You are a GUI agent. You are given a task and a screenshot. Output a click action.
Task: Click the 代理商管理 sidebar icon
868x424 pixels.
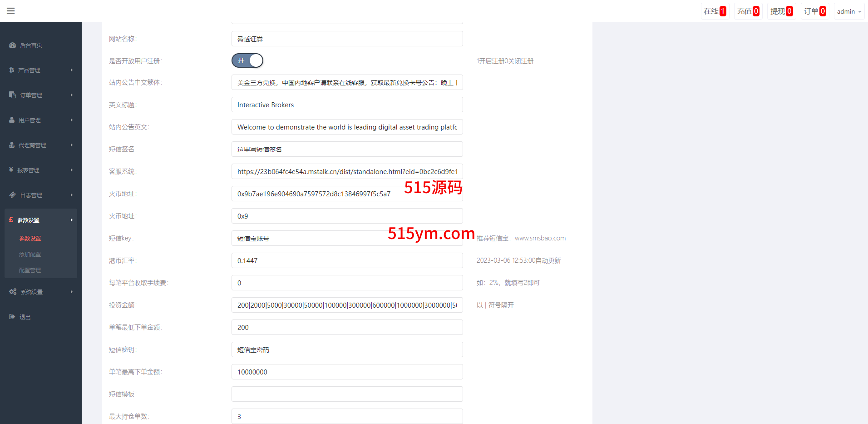tap(12, 145)
